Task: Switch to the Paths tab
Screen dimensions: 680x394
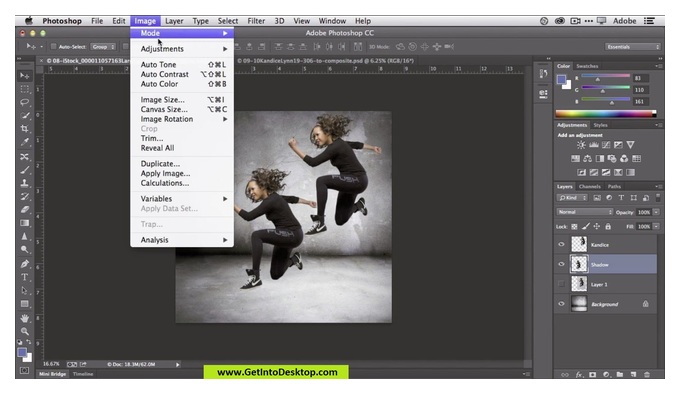Action: pos(614,186)
